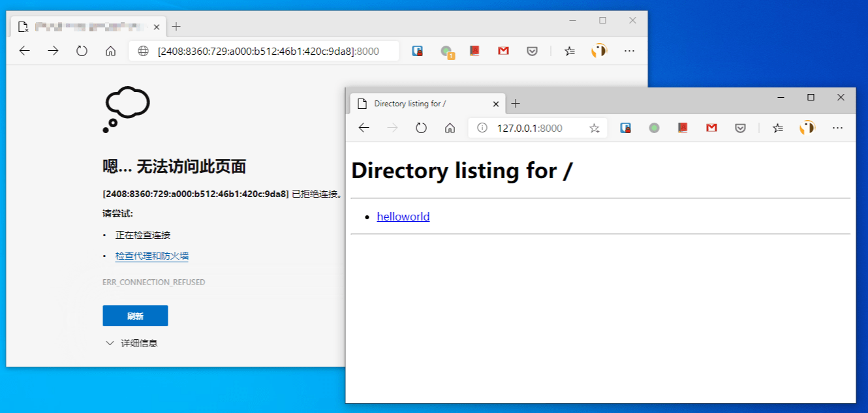
Task: View site information for 127.0.0.1:8000
Action: point(482,128)
